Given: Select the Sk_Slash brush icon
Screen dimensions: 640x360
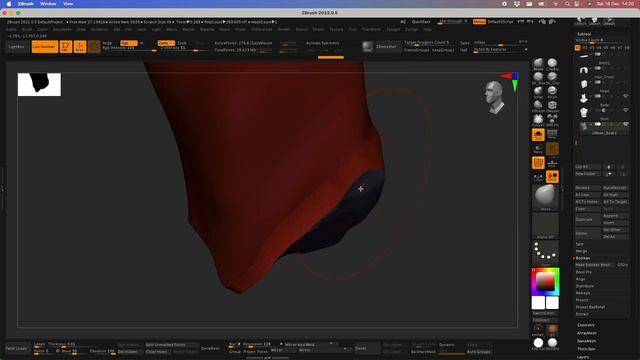Looking at the screenshot, I should pos(538,78).
